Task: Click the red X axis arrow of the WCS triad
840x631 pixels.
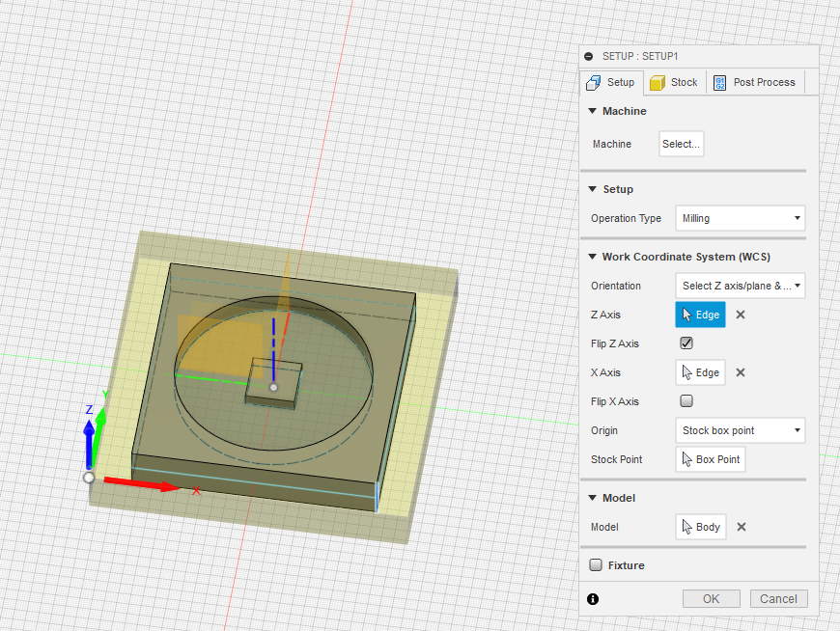Action: (x=142, y=483)
